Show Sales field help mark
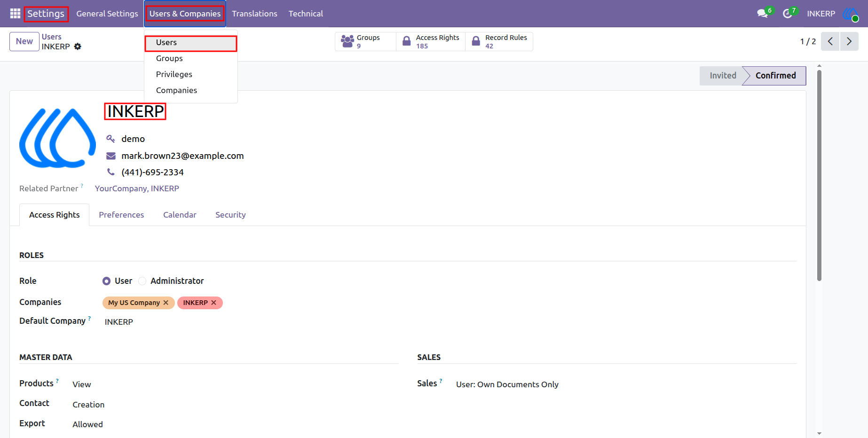The height and width of the screenshot is (438, 868). coord(441,381)
